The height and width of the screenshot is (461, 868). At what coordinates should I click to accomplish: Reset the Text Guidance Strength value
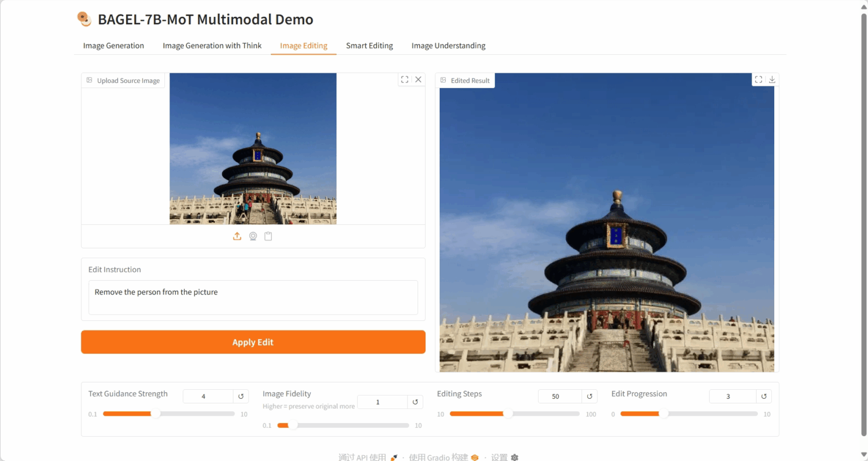coord(241,397)
